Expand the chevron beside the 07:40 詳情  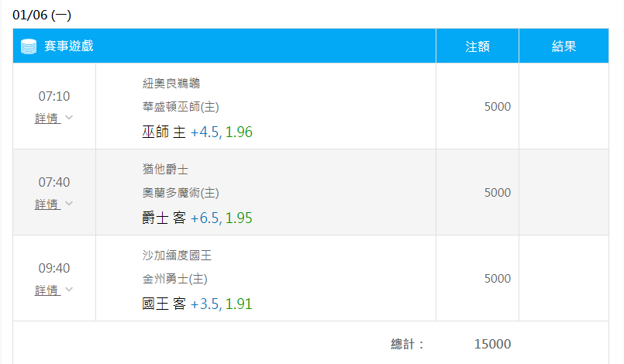[x=69, y=204]
